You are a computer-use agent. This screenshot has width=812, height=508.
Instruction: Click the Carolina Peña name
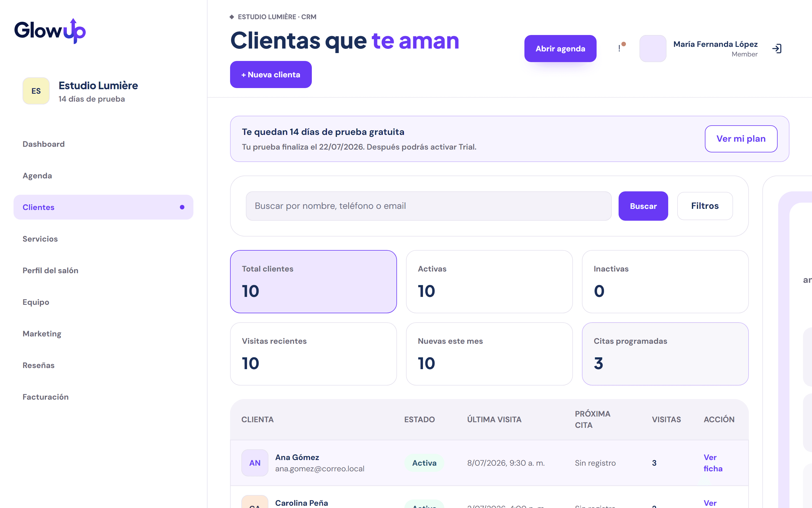pyautogui.click(x=301, y=503)
